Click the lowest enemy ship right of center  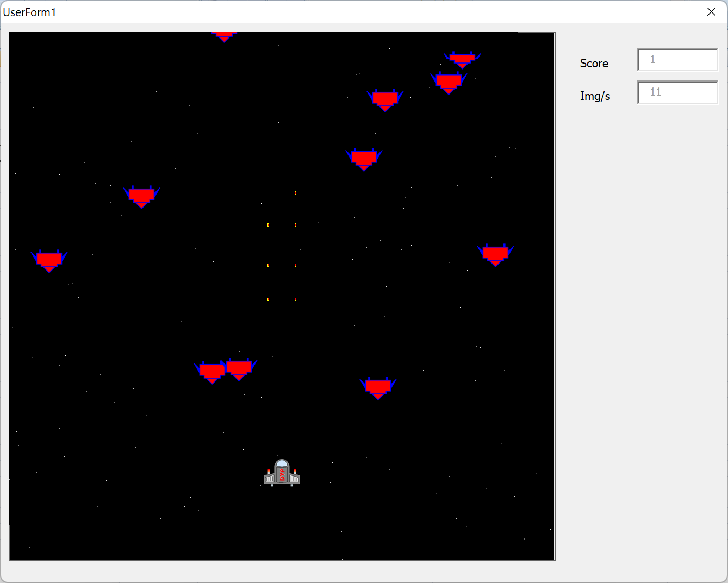pyautogui.click(x=378, y=388)
